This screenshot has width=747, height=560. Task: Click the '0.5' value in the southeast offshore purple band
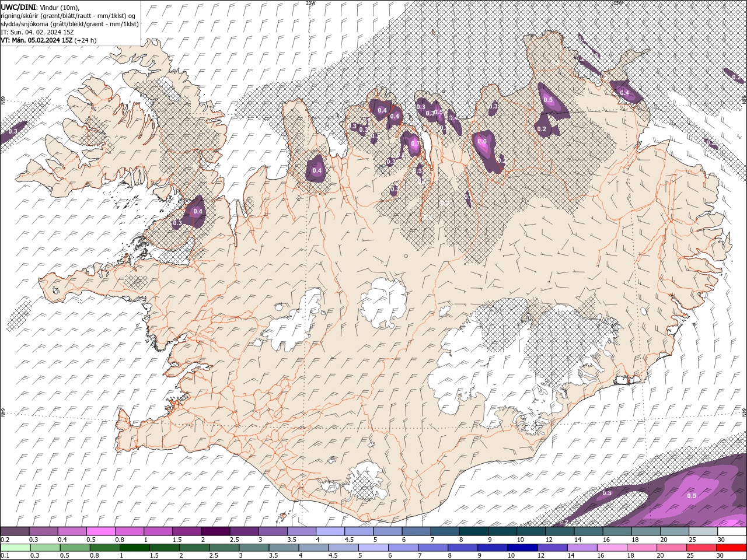[692, 496]
